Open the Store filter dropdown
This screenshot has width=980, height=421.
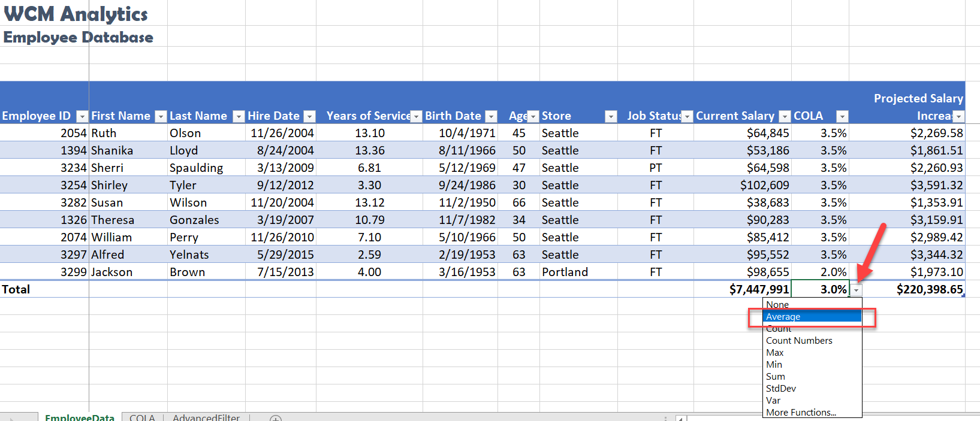pyautogui.click(x=611, y=116)
